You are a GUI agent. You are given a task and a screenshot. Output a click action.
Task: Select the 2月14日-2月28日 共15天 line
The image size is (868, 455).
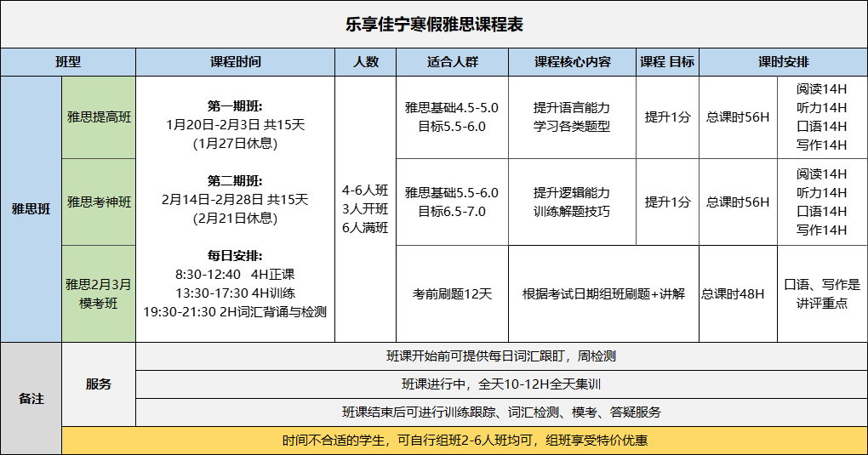click(x=235, y=199)
